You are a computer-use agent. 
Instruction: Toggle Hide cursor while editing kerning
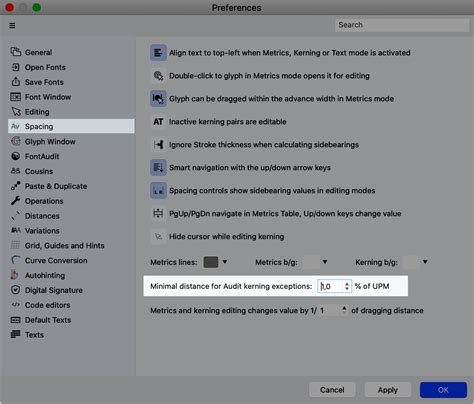(x=158, y=236)
